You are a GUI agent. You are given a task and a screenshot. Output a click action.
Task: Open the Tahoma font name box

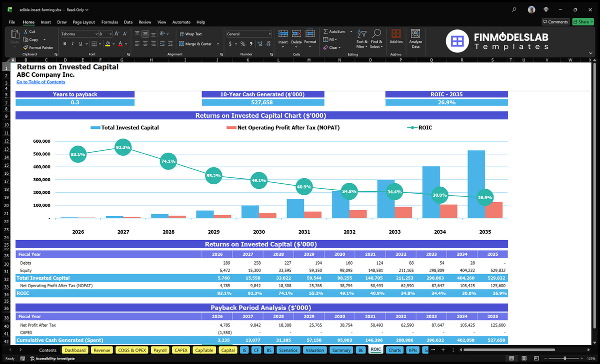79,34
